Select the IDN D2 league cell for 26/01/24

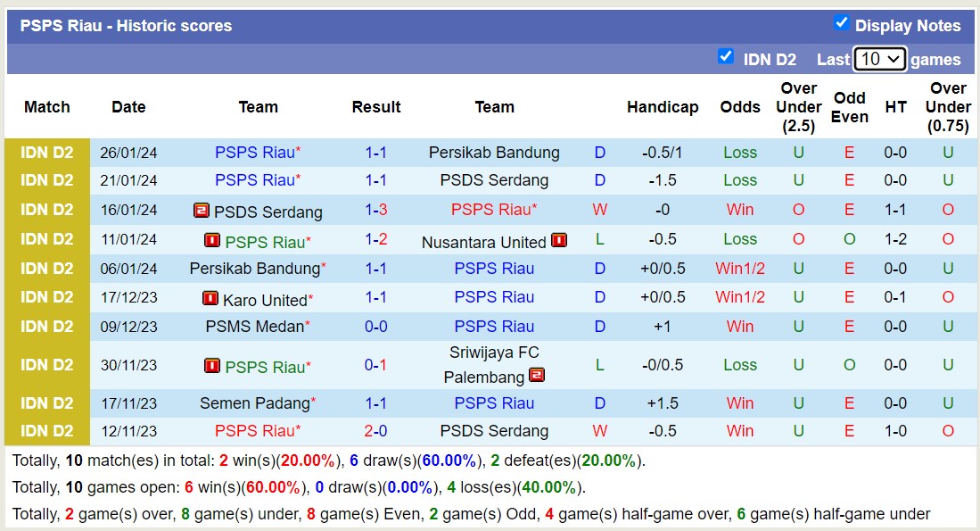point(47,153)
